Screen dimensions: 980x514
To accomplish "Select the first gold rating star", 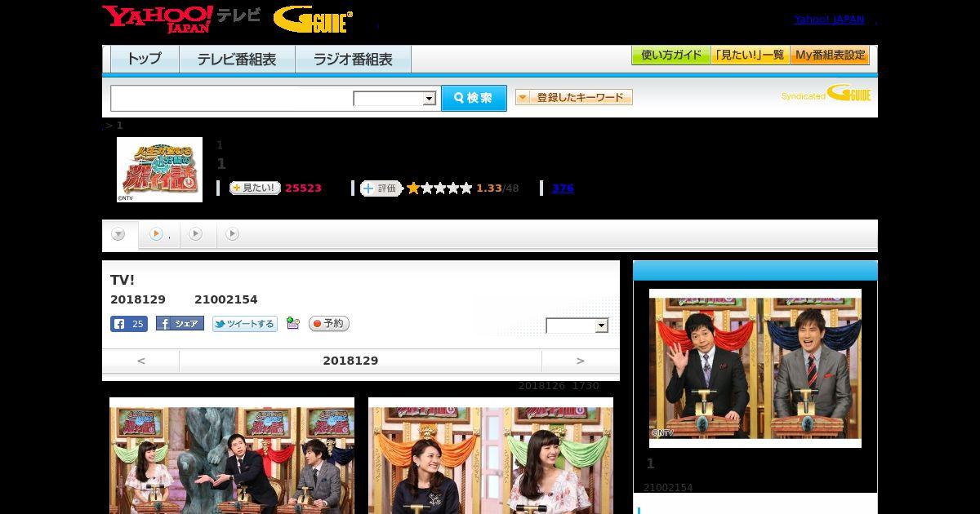I will 413,188.
